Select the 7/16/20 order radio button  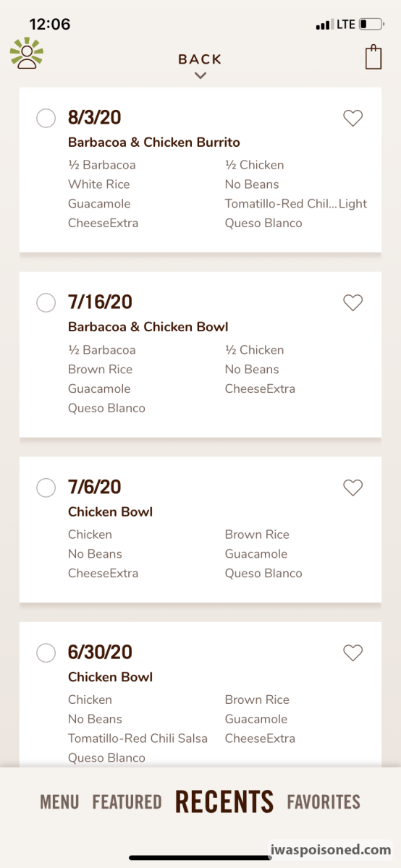[x=46, y=303]
